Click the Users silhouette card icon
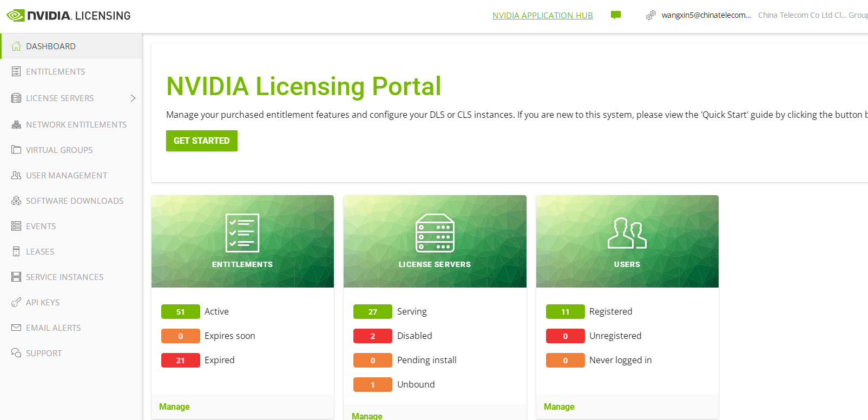 627,233
